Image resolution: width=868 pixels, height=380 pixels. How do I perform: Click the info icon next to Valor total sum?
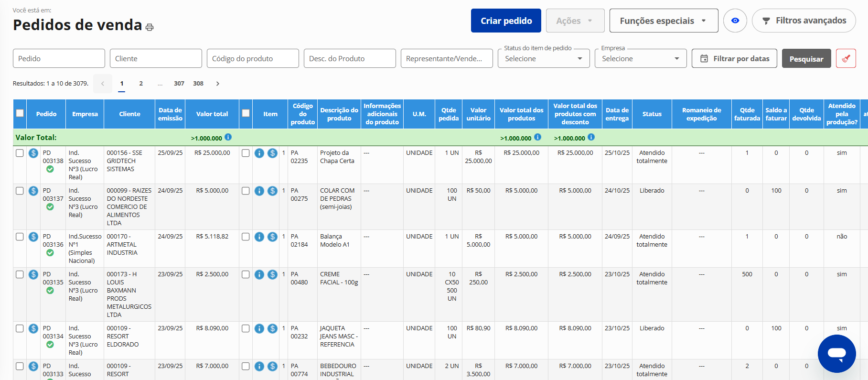(x=228, y=137)
